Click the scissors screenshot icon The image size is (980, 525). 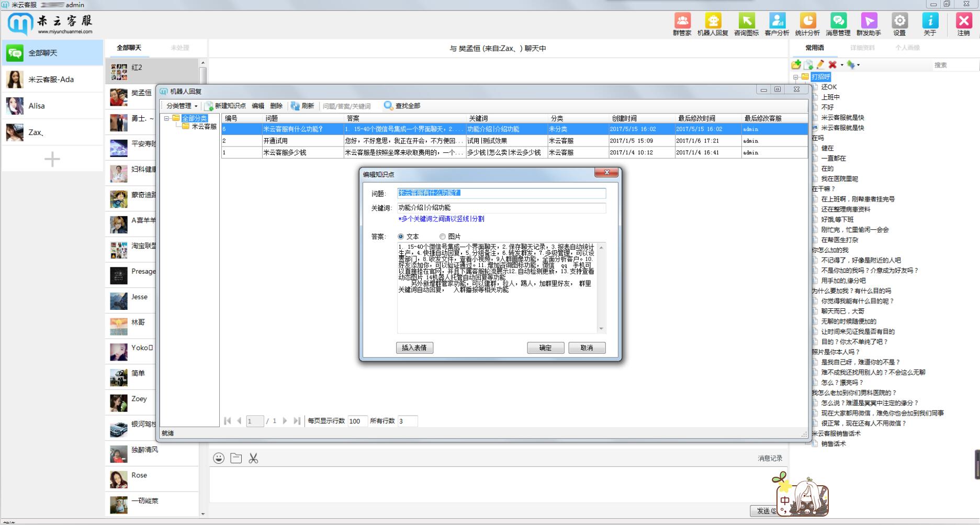(253, 458)
